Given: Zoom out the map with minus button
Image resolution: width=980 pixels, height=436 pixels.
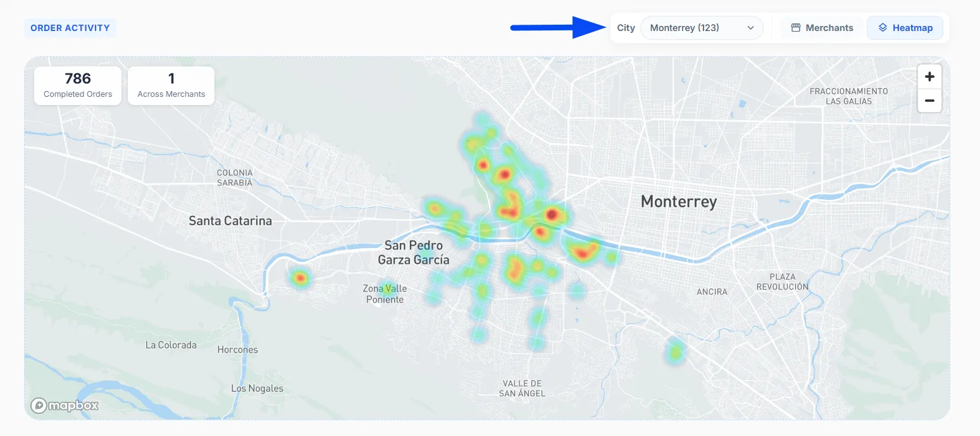Looking at the screenshot, I should pyautogui.click(x=929, y=101).
